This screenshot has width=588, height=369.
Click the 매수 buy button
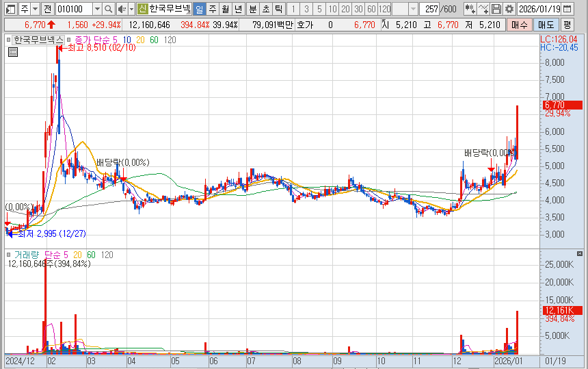pos(519,25)
